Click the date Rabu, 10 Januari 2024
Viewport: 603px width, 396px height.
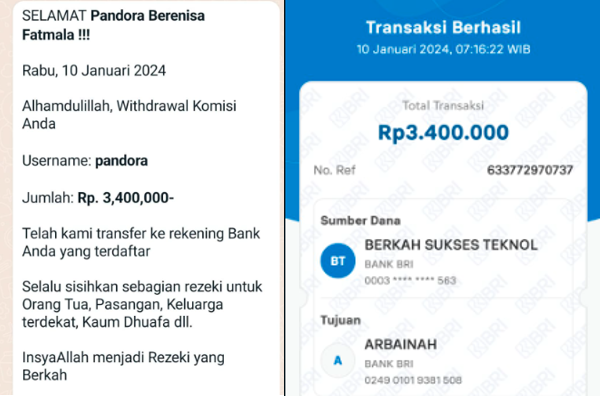(94, 71)
